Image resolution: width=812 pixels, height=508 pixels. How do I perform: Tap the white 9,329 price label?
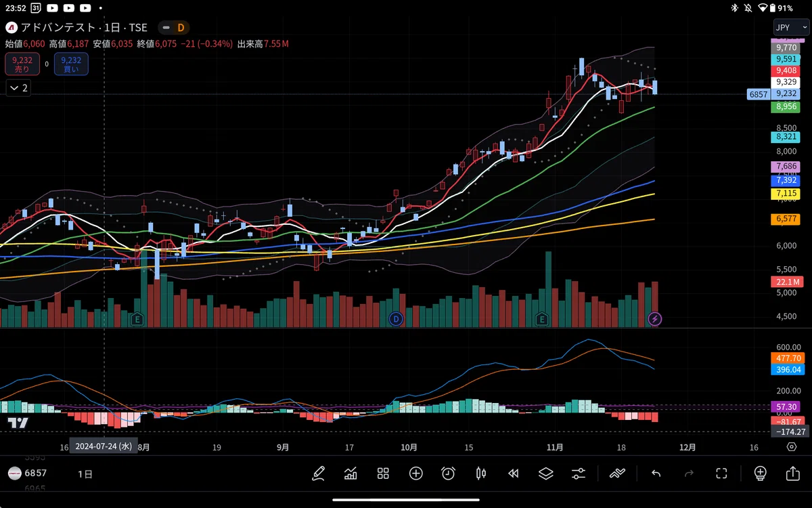(x=786, y=82)
